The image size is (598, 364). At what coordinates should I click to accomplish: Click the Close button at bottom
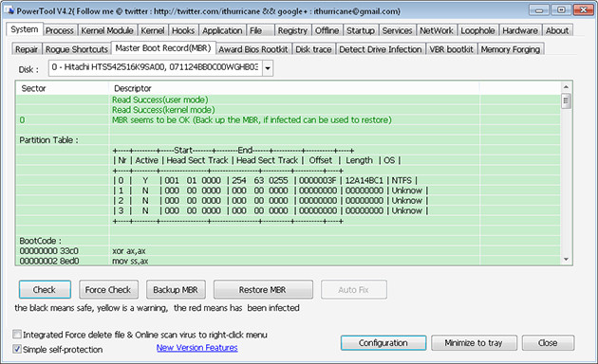tap(548, 343)
